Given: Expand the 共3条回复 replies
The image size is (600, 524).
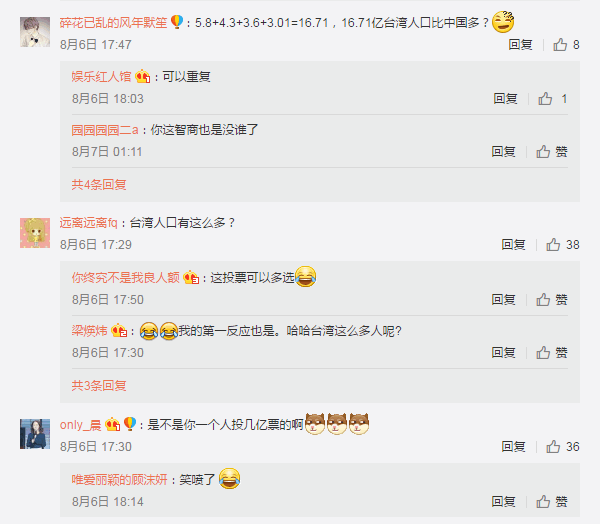Looking at the screenshot, I should (x=99, y=385).
